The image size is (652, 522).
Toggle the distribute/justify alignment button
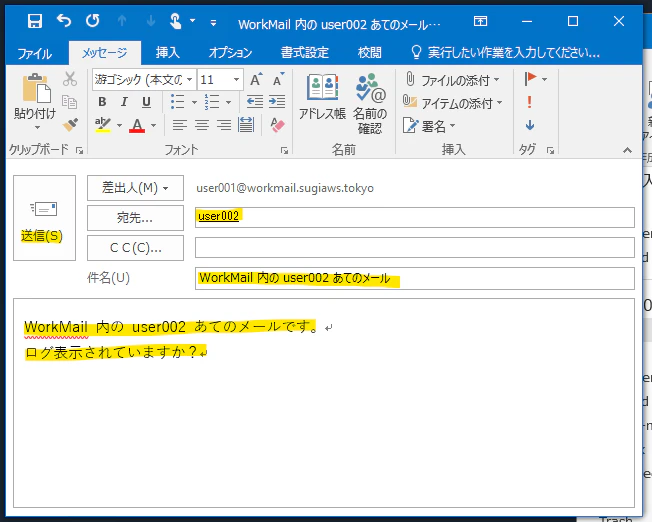tap(246, 124)
